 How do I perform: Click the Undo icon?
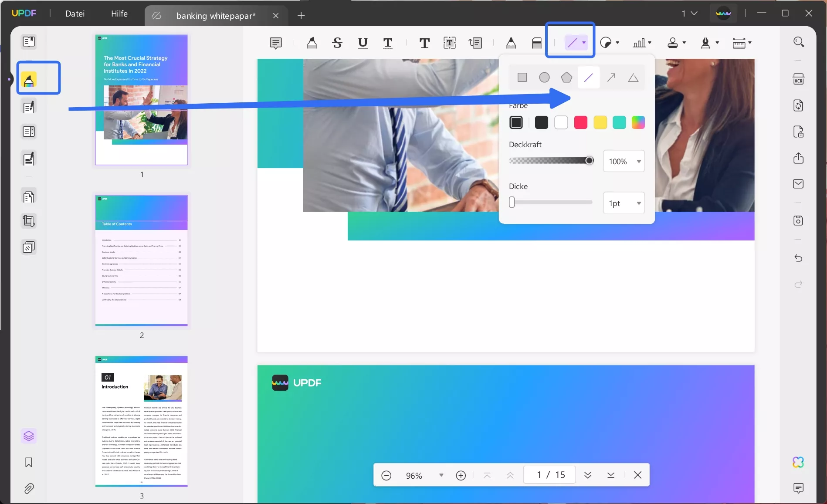click(799, 258)
